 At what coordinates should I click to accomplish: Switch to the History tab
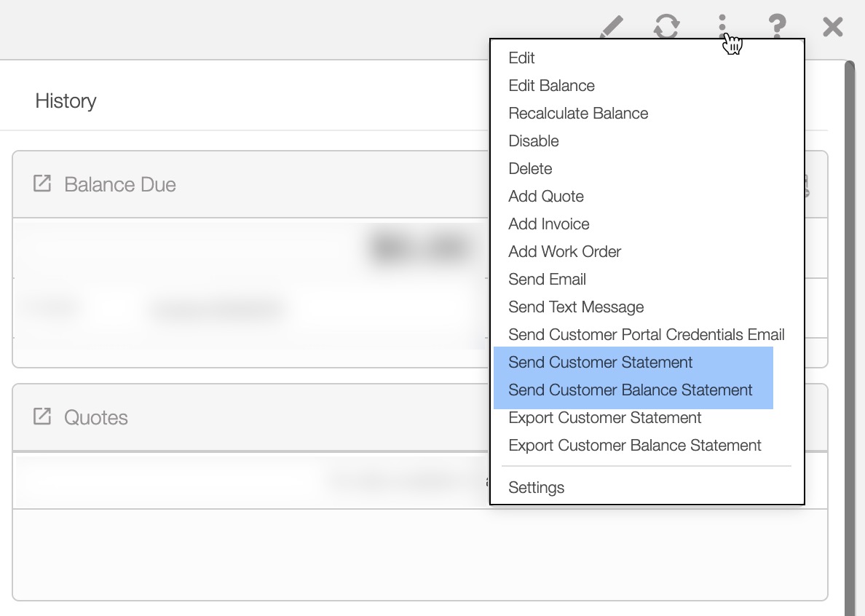(66, 100)
